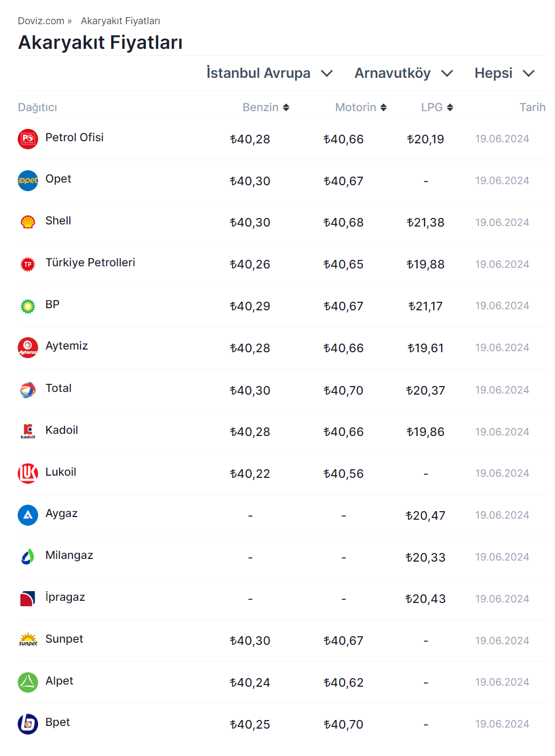The image size is (555, 756).
Task: Click the Opet brand logo
Action: [x=28, y=180]
